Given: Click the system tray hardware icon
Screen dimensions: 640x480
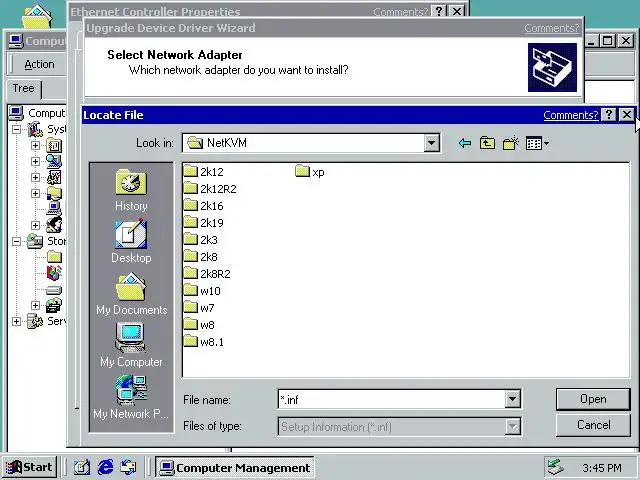Looking at the screenshot, I should (x=556, y=467).
